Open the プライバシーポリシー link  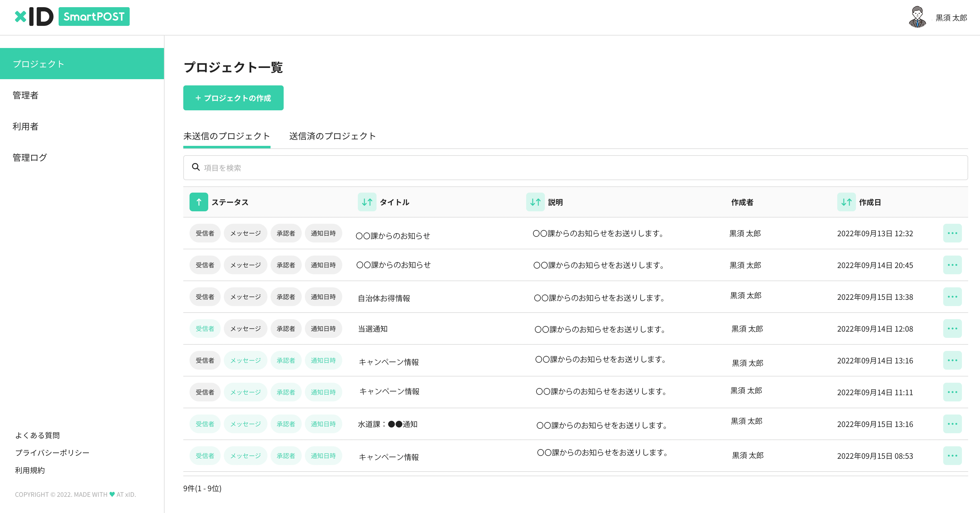pos(52,453)
